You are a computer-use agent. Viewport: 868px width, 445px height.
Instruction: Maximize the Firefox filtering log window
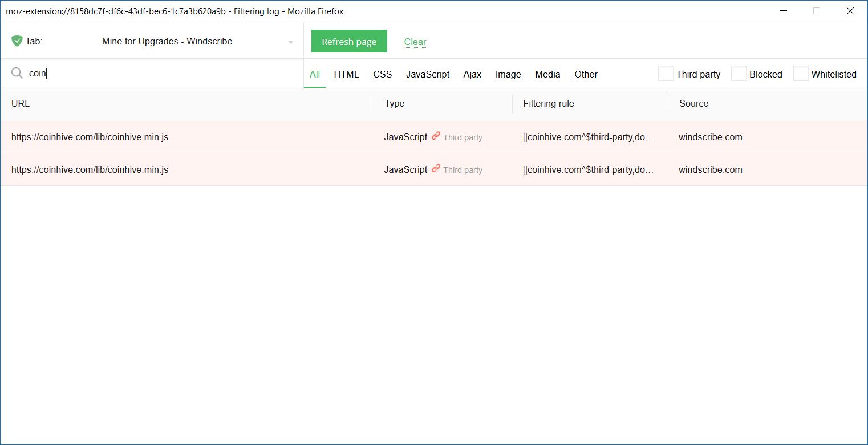[817, 11]
